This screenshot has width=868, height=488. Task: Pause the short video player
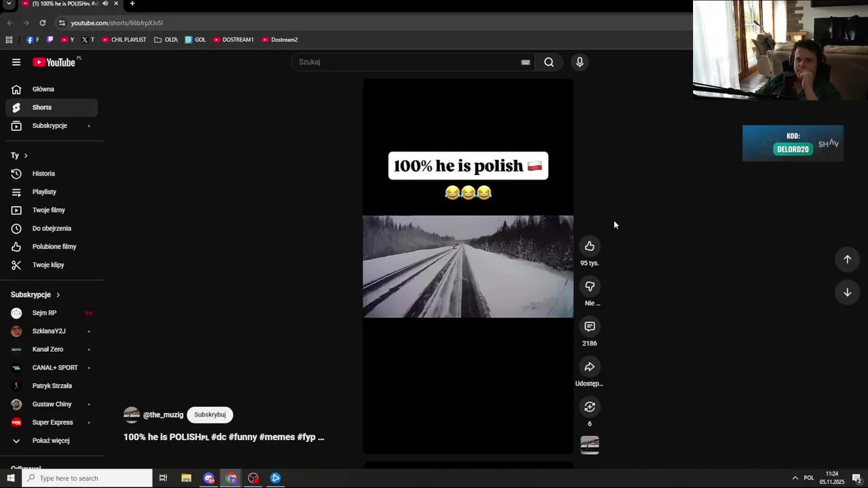tap(468, 266)
